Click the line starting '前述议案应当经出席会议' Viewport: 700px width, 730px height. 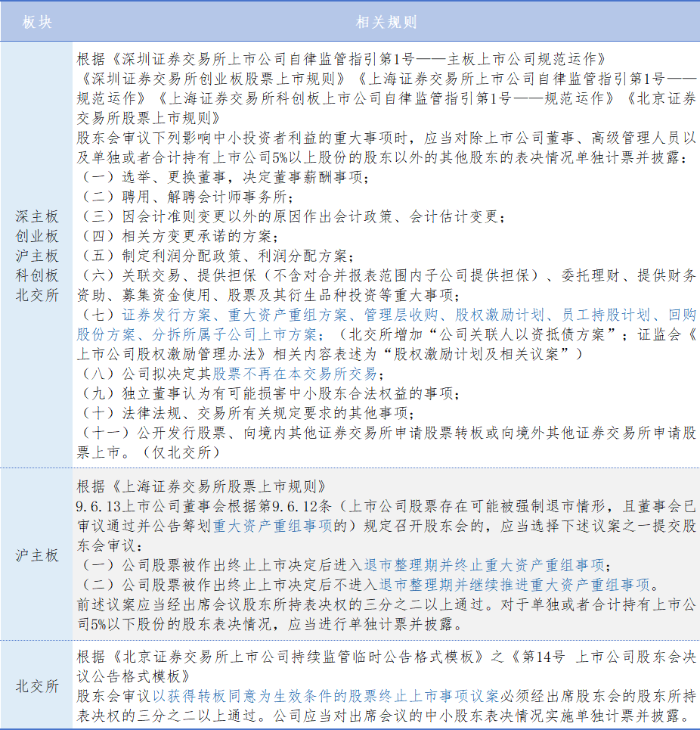point(387,604)
